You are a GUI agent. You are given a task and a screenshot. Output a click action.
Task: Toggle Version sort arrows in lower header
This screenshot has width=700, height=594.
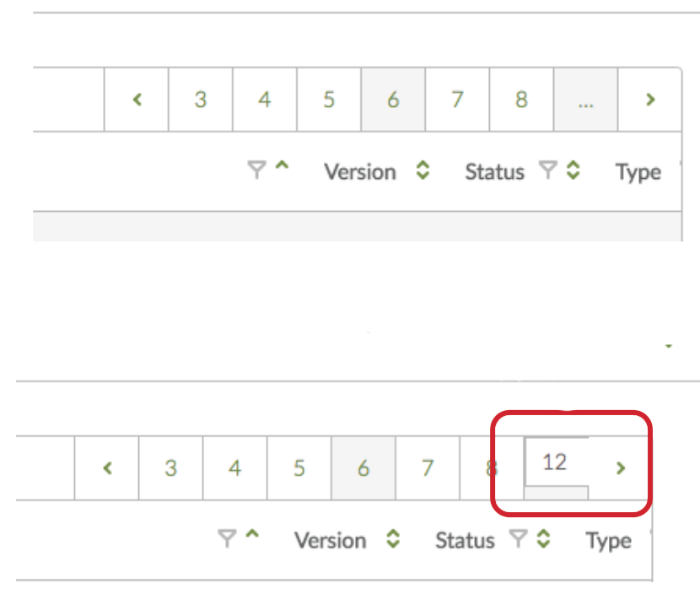[393, 539]
